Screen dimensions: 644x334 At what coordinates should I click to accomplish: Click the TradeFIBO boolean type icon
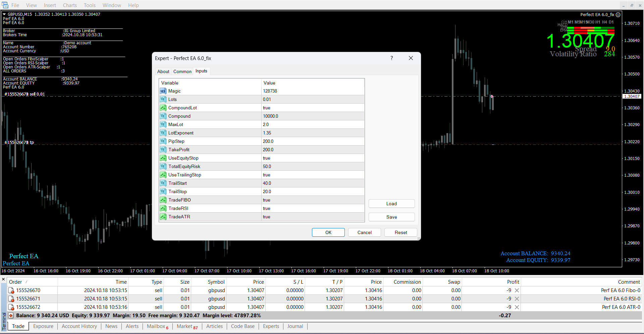point(163,200)
